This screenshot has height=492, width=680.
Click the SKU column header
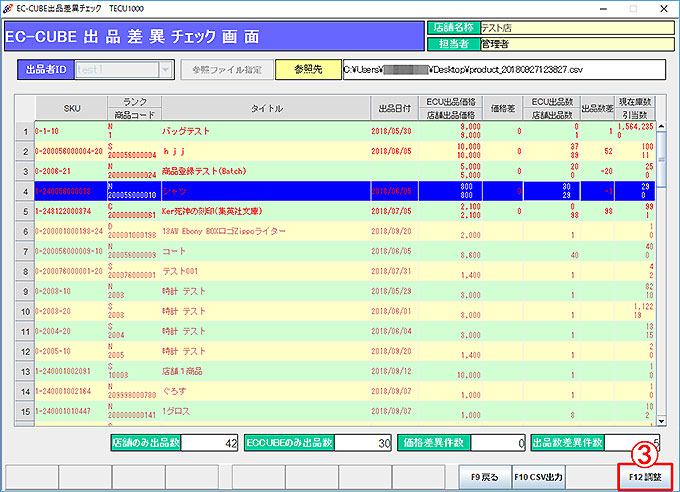tap(72, 108)
